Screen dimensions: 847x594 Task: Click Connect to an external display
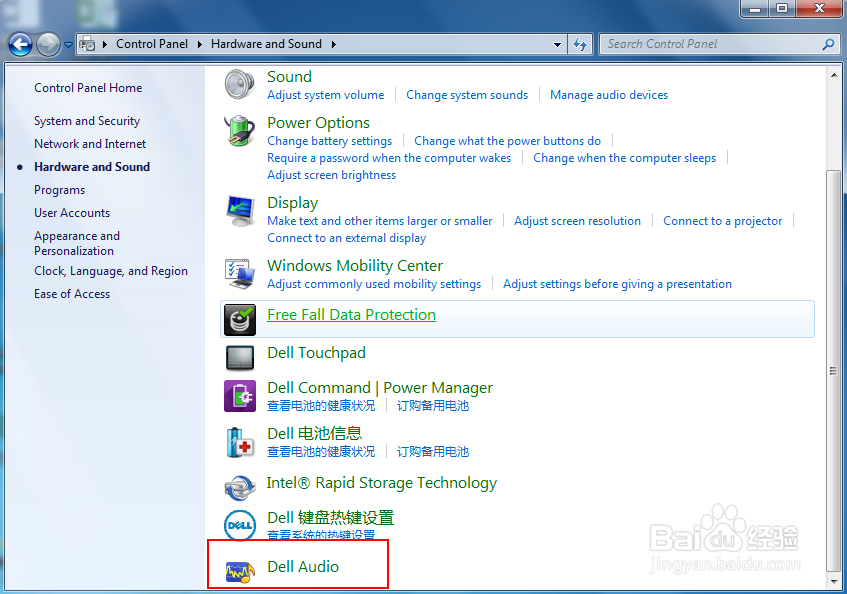(x=347, y=238)
